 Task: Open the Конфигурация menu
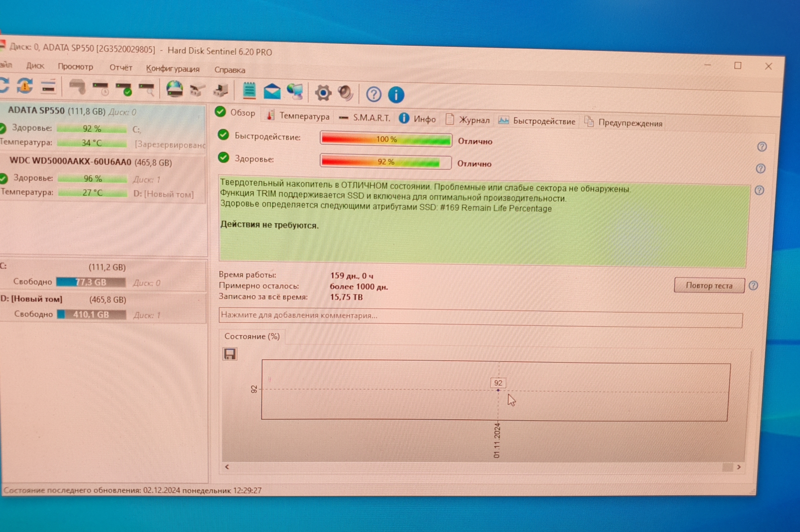pos(172,68)
